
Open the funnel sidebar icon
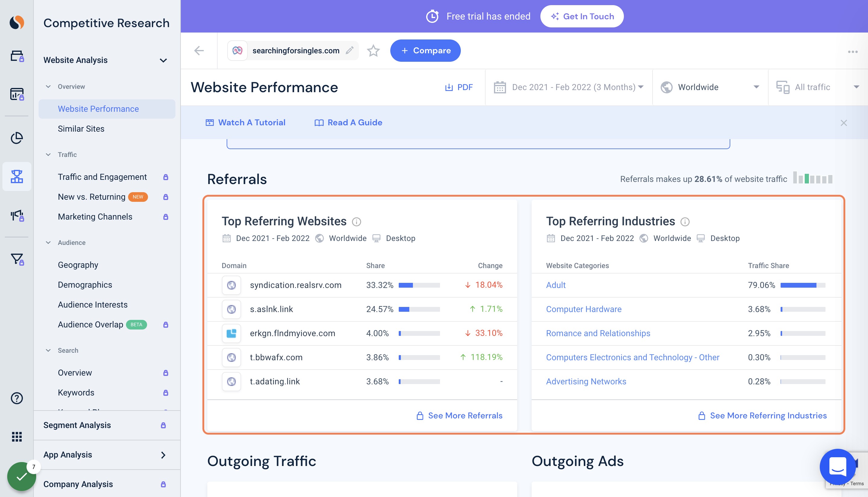click(17, 259)
